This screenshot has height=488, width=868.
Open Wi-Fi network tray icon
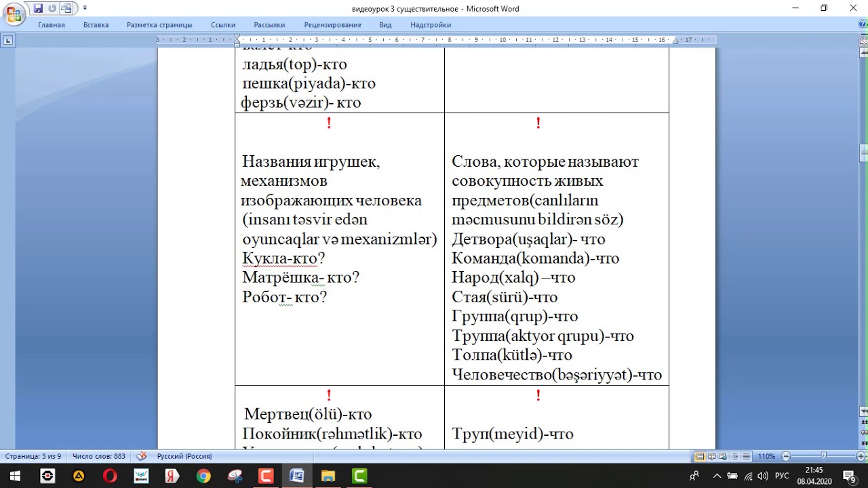(x=748, y=475)
